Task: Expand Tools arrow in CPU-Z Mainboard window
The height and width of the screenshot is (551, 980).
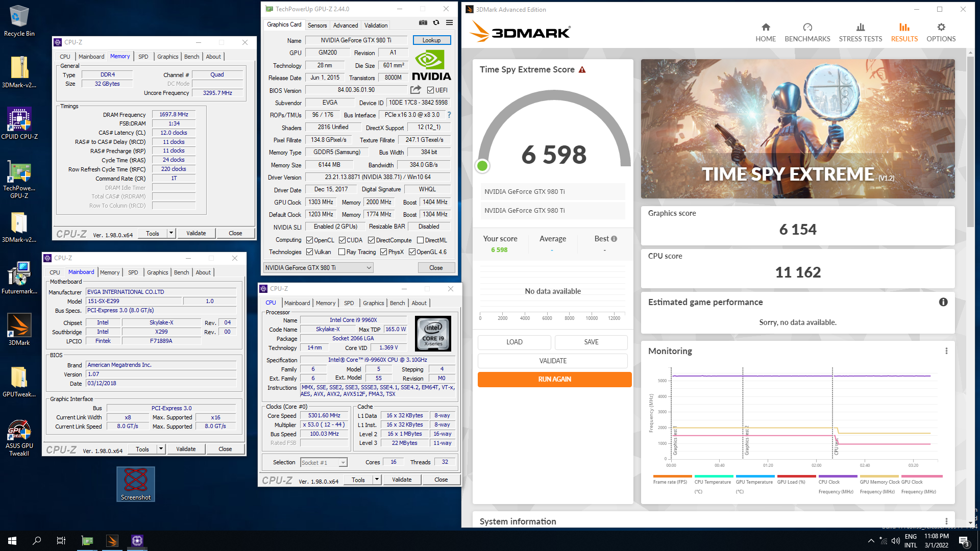Action: coord(161,449)
